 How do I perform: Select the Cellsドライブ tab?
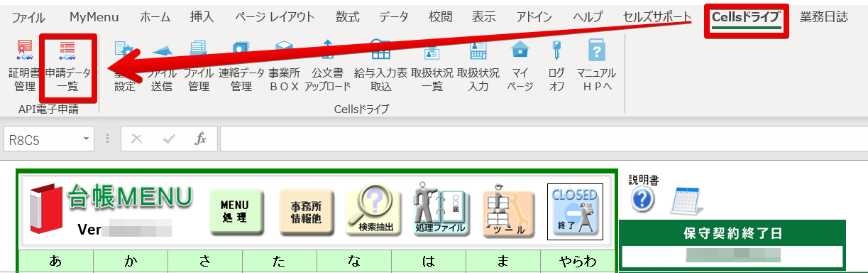[746, 17]
